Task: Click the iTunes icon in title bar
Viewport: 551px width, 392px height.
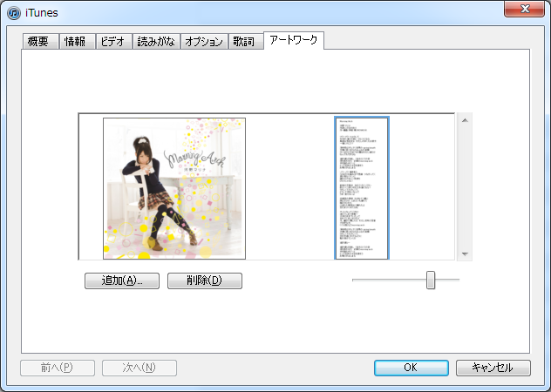Action: [14, 13]
